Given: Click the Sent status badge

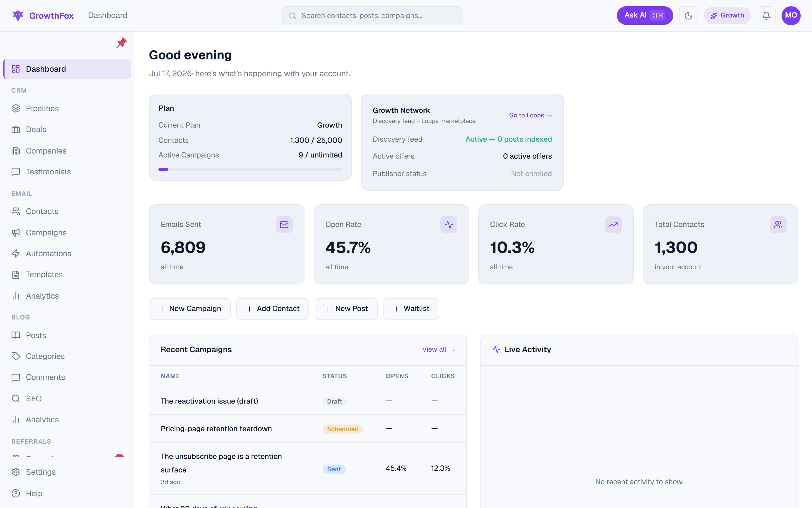Looking at the screenshot, I should click(334, 469).
